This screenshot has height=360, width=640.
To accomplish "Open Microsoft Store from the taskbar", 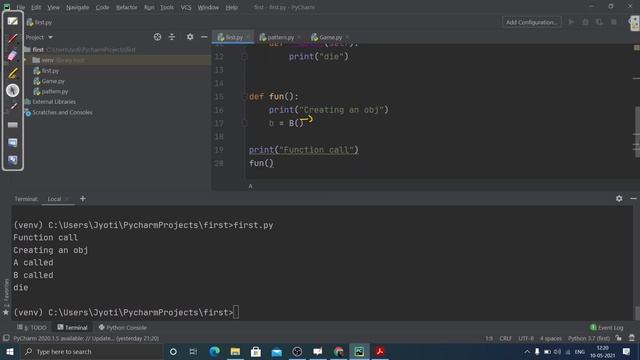I will click(x=256, y=351).
